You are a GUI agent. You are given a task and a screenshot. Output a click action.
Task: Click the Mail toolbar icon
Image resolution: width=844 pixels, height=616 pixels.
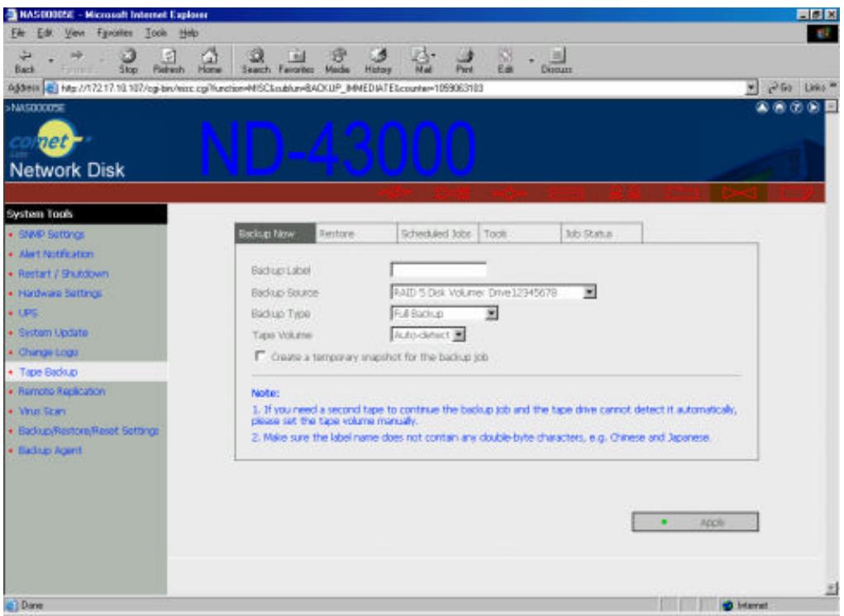coord(421,55)
